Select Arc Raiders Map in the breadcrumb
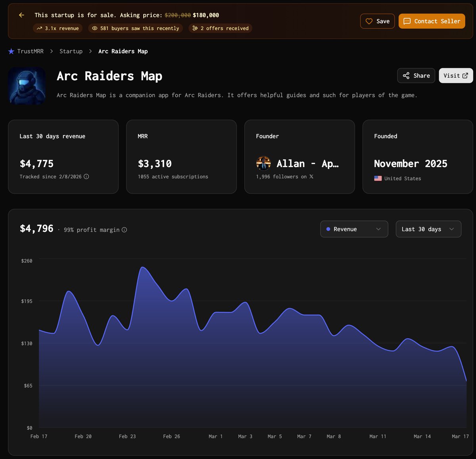Image resolution: width=476 pixels, height=459 pixels. pos(123,51)
